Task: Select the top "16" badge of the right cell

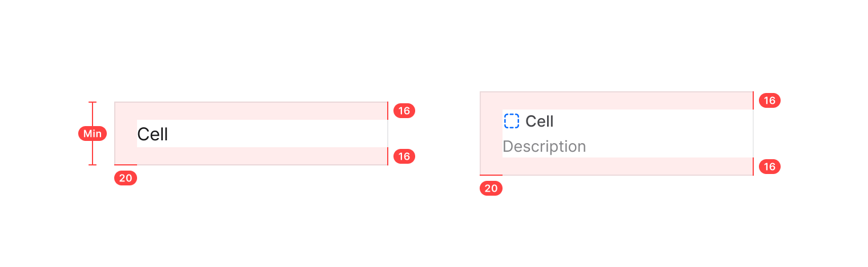Action: (x=770, y=101)
